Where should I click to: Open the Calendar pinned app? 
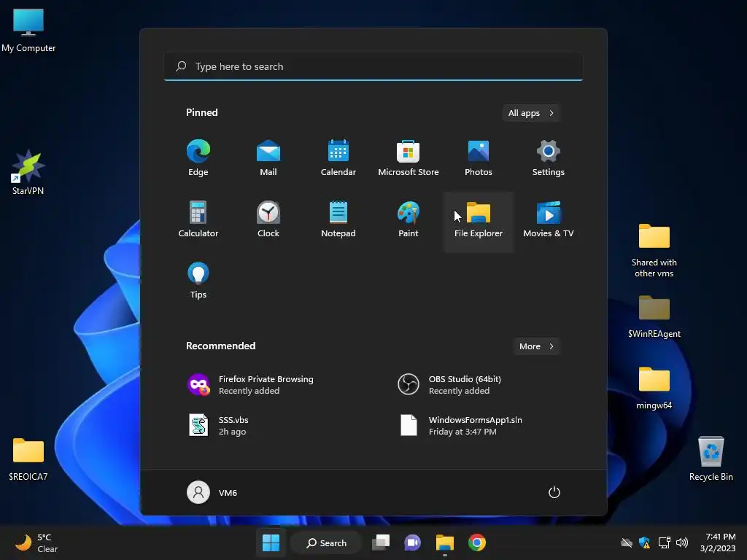(x=338, y=158)
